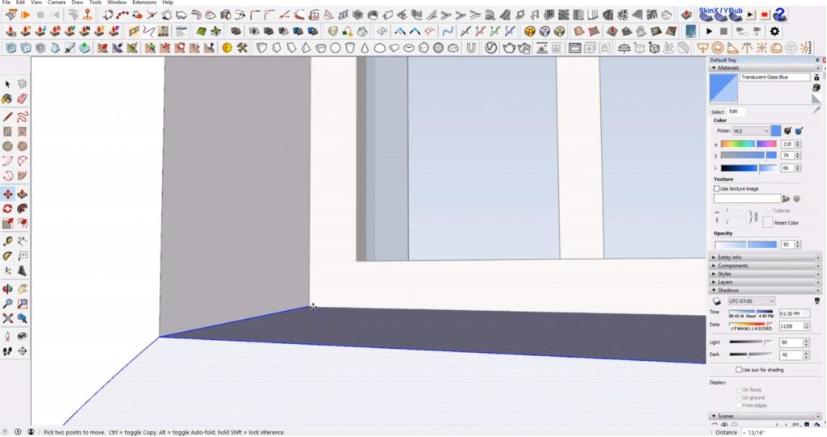Viewport: 827px width, 437px height.
Task: Expand the Styles panel
Action: [x=765, y=274]
